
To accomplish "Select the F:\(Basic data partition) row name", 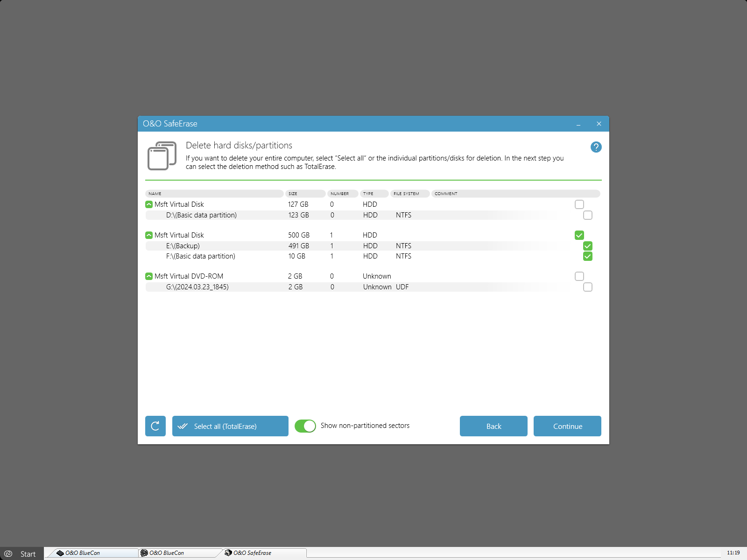I will (x=201, y=256).
